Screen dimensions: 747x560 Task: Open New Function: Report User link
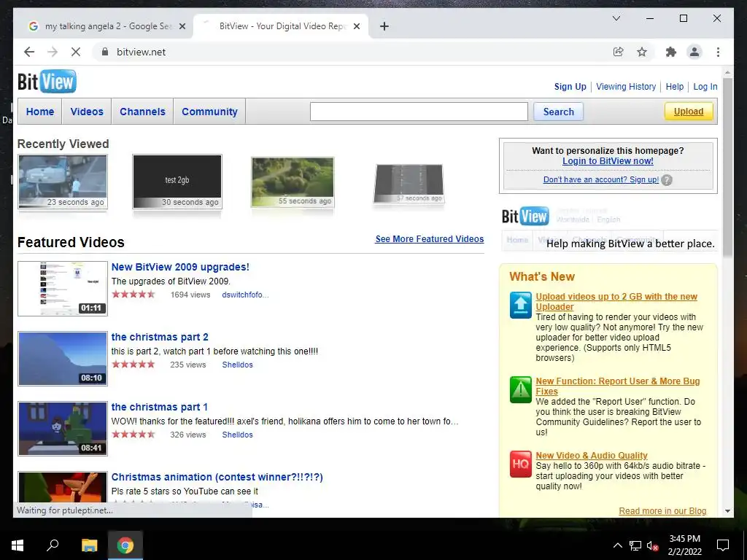pyautogui.click(x=617, y=386)
